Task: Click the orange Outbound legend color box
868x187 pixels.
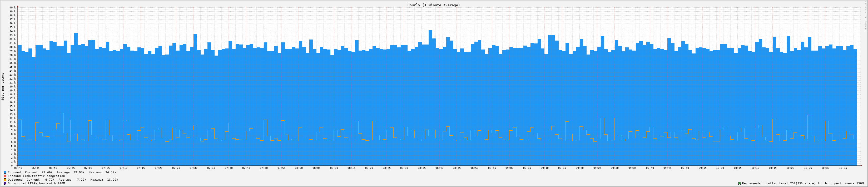Action: pos(5,180)
